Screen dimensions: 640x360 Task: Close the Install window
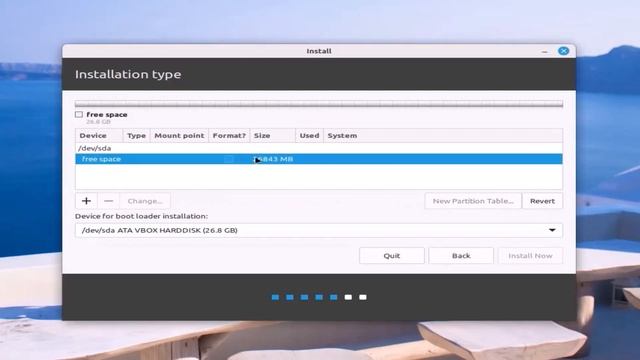pos(563,51)
